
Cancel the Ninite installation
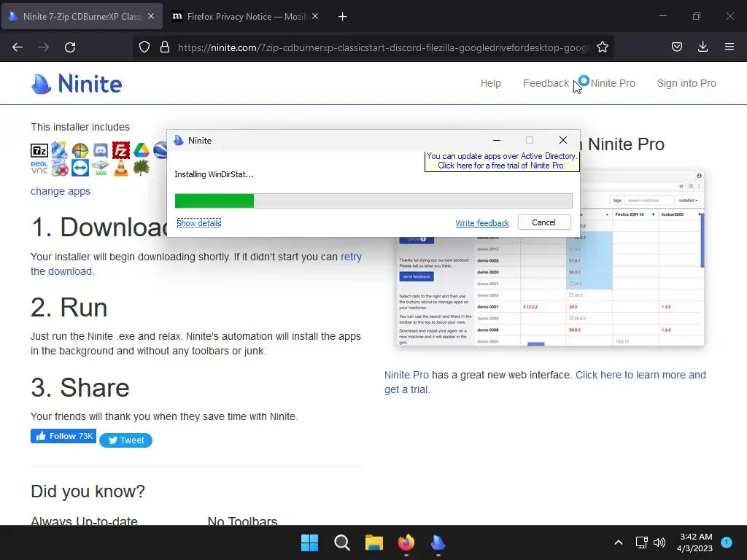point(544,222)
